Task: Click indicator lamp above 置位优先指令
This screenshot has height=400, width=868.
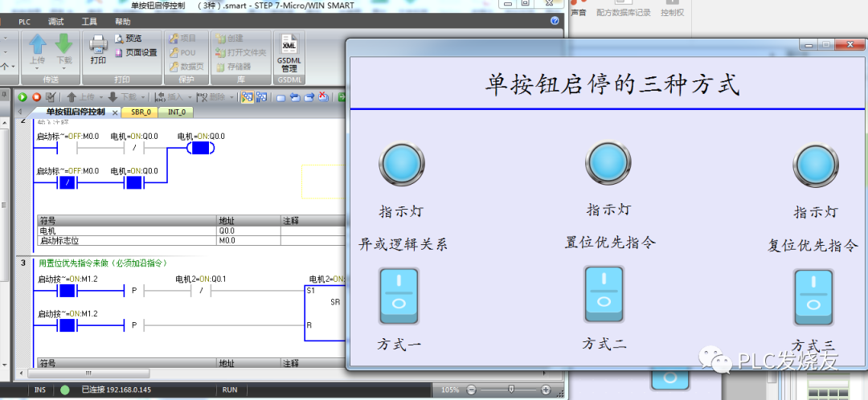Action: [608, 161]
